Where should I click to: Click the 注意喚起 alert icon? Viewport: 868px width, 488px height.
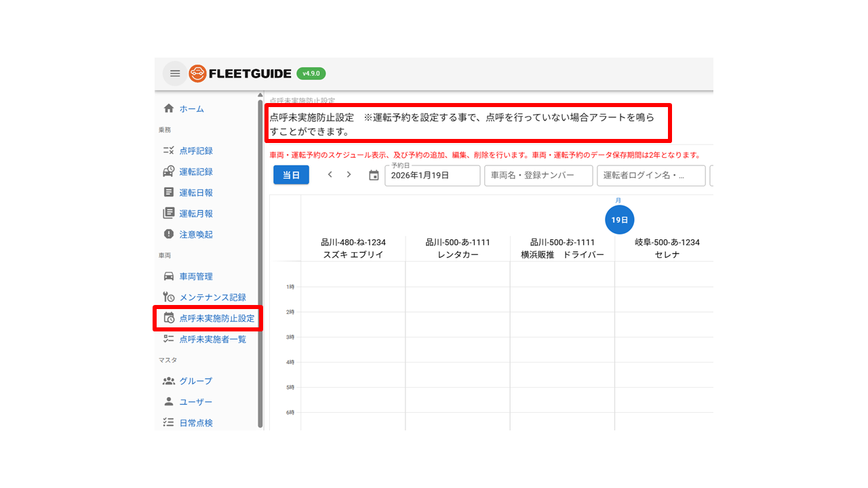pos(169,234)
